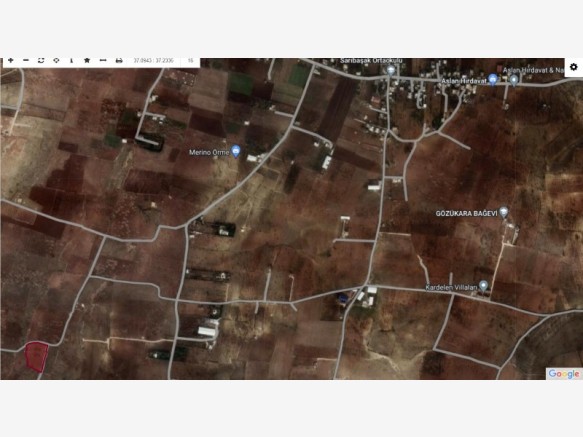Viewport: 583px width, 437px height.
Task: Zoom out with the minus icon
Action: click(x=26, y=60)
